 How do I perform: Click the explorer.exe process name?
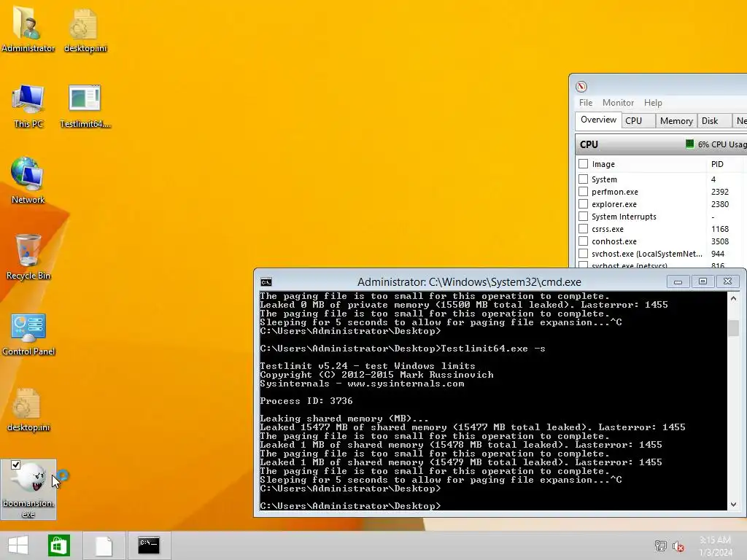614,204
